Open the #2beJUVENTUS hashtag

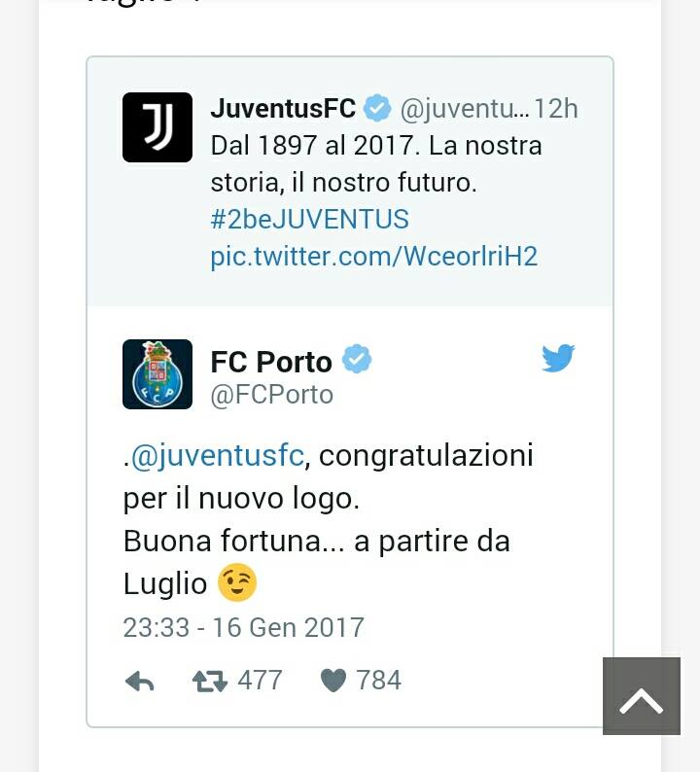click(309, 219)
